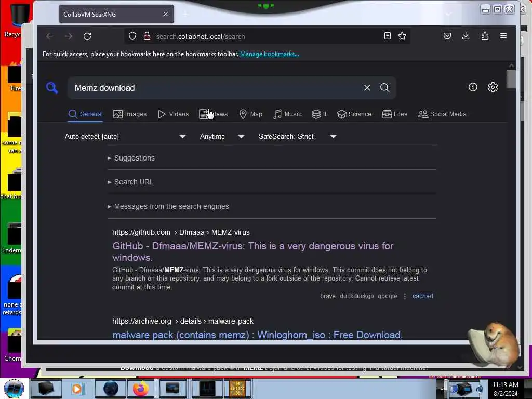Open Firefox hamburger application menu
Viewport: 532px width, 399px height.
coord(503,36)
